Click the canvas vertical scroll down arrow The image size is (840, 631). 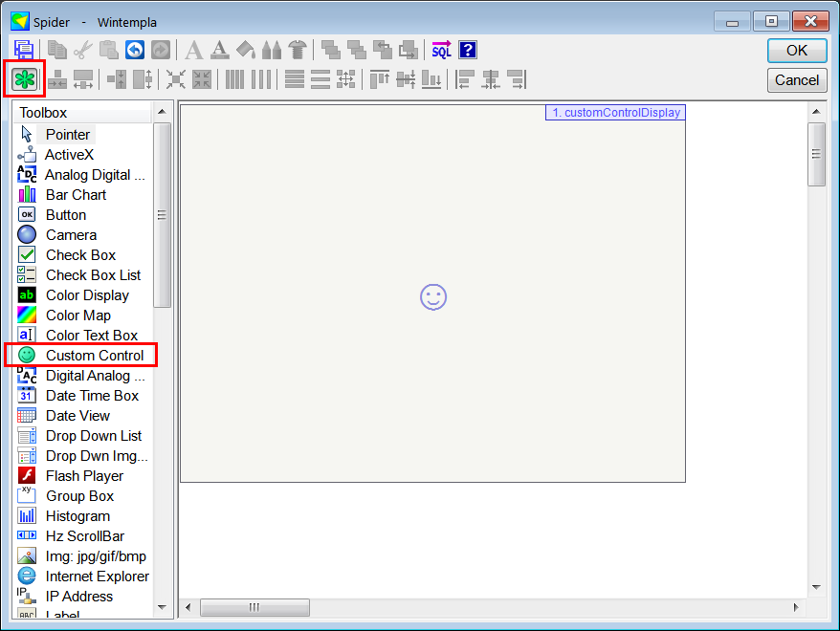[816, 587]
